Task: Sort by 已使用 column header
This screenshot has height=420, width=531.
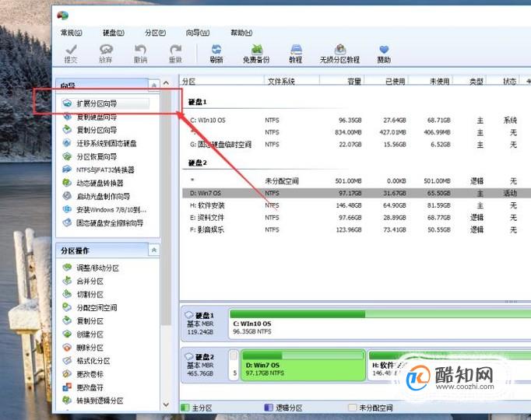Action: pos(386,81)
